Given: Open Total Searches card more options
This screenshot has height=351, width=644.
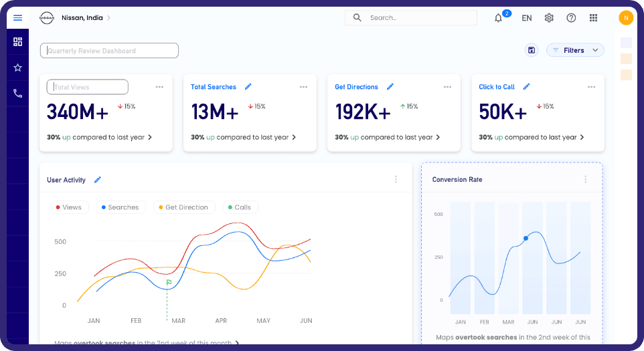Looking at the screenshot, I should [303, 87].
